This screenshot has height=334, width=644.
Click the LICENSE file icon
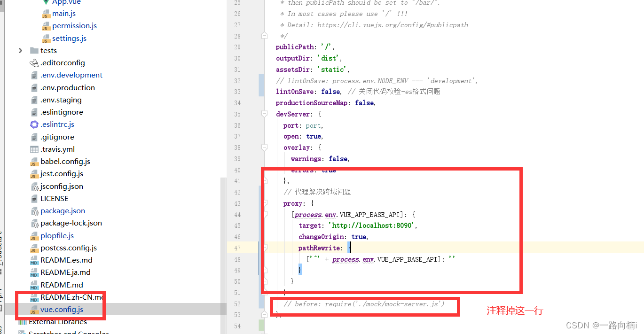click(34, 199)
